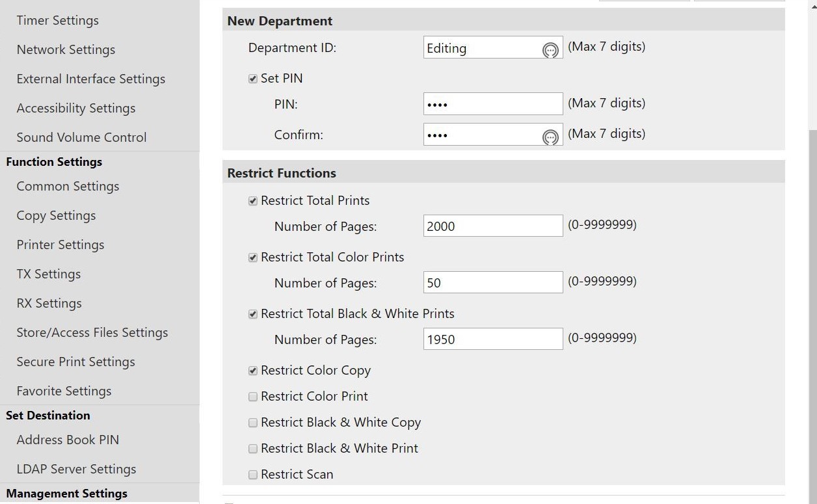The width and height of the screenshot is (817, 504).
Task: Enable Restrict Color Print checkbox
Action: pos(253,397)
